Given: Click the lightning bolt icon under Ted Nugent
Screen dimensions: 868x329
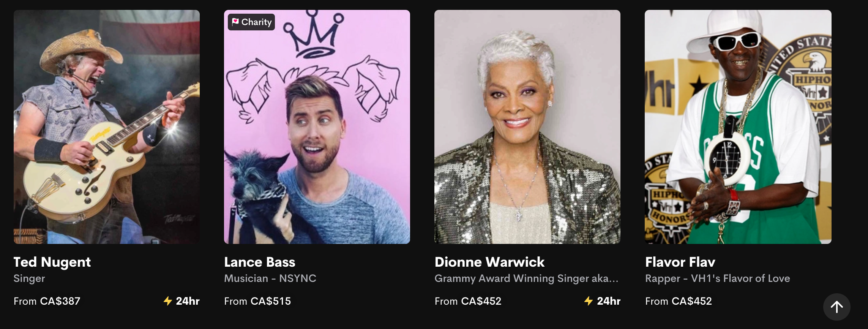Looking at the screenshot, I should [168, 301].
